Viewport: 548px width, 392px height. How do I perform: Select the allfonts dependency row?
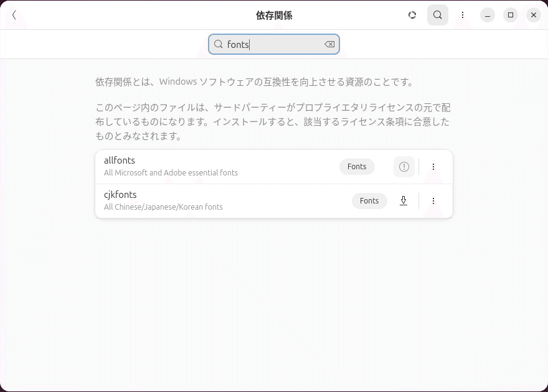click(x=273, y=167)
